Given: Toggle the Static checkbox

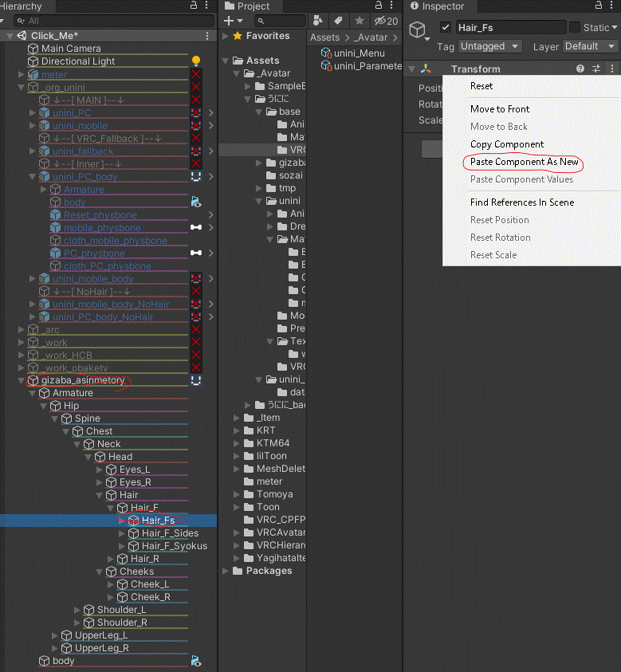Looking at the screenshot, I should 575,27.
